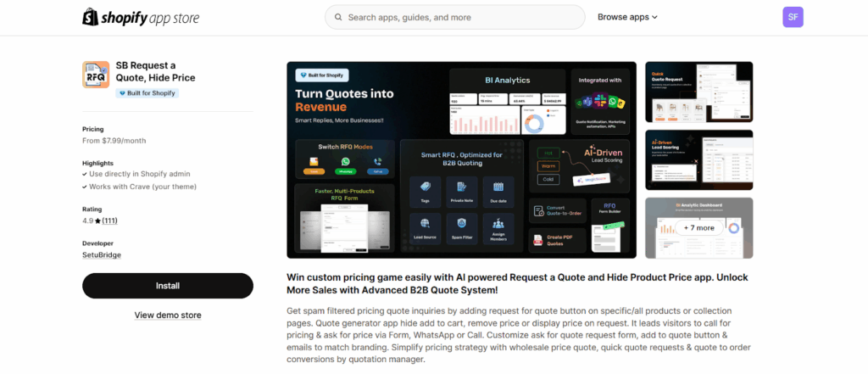Click the search magnifier icon
This screenshot has height=374, width=868.
tap(337, 17)
